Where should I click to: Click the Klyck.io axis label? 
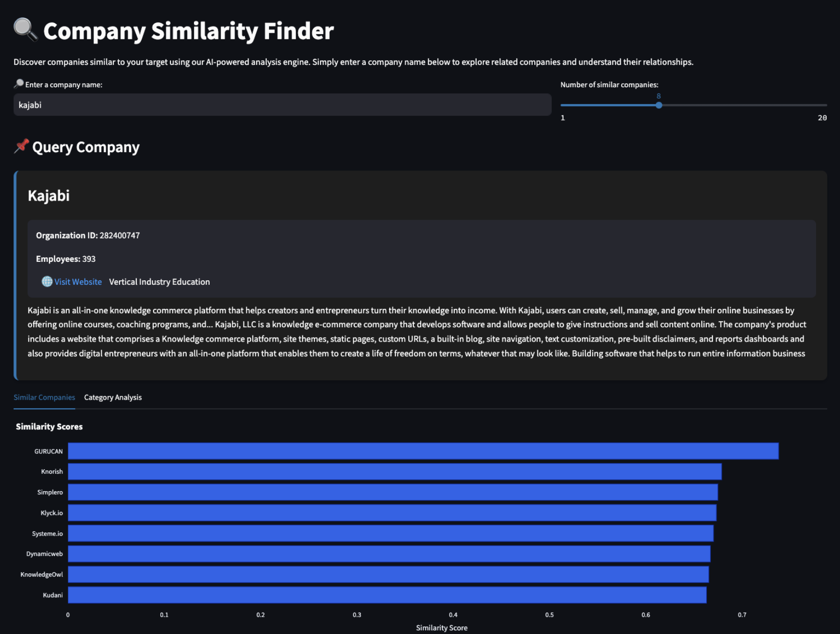pos(52,513)
